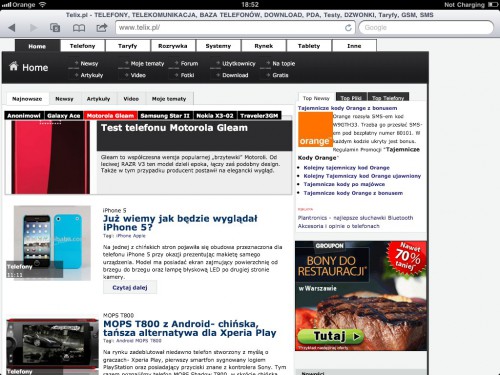Screen dimensions: 500x375
Task: Tap the Google search field
Action: pyautogui.click(x=426, y=28)
